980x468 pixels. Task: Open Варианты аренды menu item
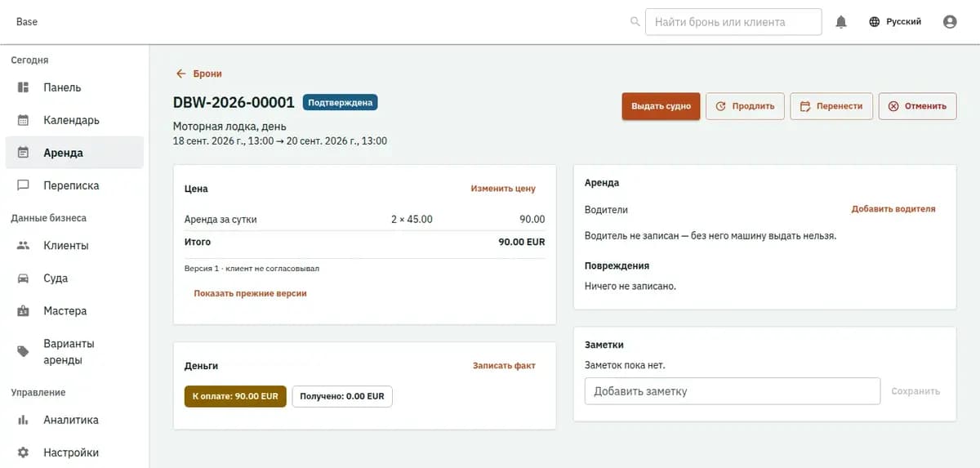pos(74,352)
